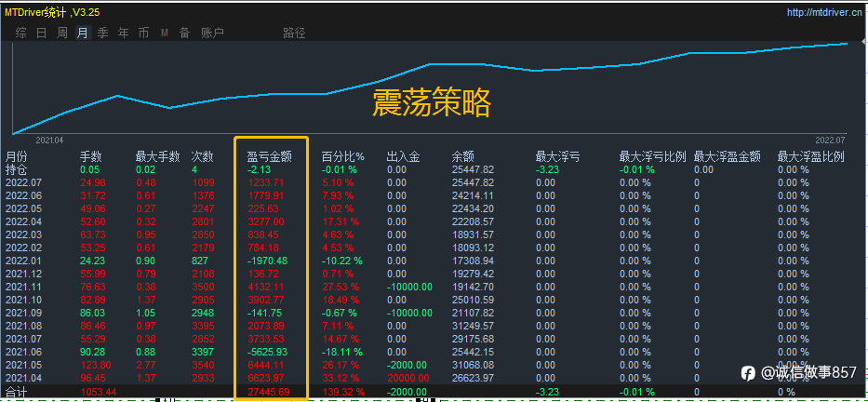Select the 持仓 row label
This screenshot has width=868, height=402.
point(16,169)
